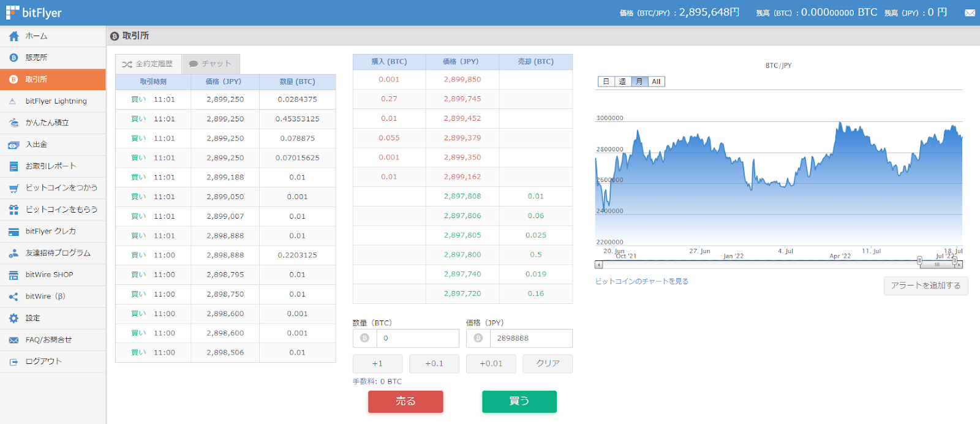Click the green 買う buy button
The width and height of the screenshot is (980, 424).
(x=519, y=401)
